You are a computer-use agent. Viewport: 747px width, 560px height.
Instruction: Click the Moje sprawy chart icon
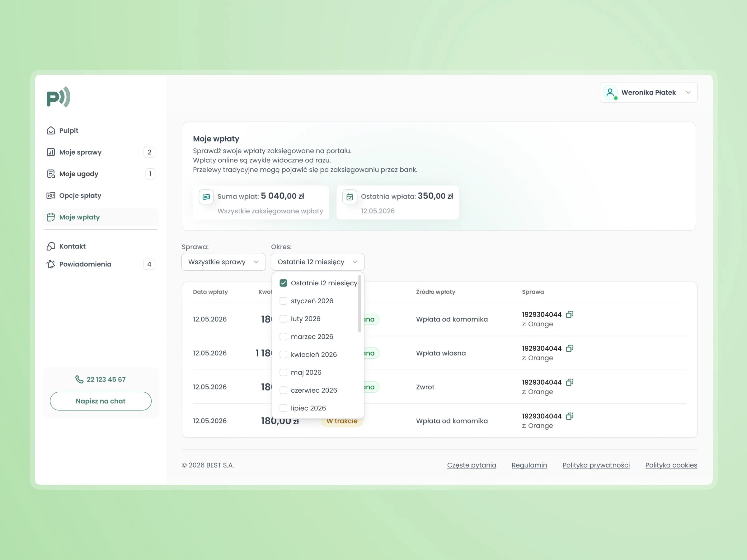point(51,152)
